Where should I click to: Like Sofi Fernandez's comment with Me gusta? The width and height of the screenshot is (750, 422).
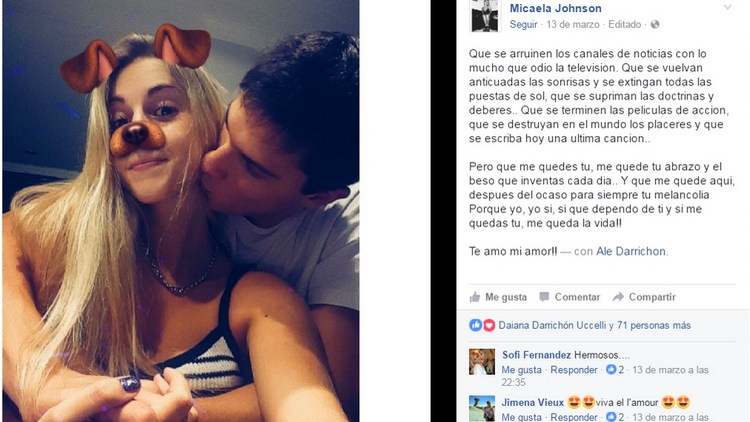pyautogui.click(x=521, y=370)
